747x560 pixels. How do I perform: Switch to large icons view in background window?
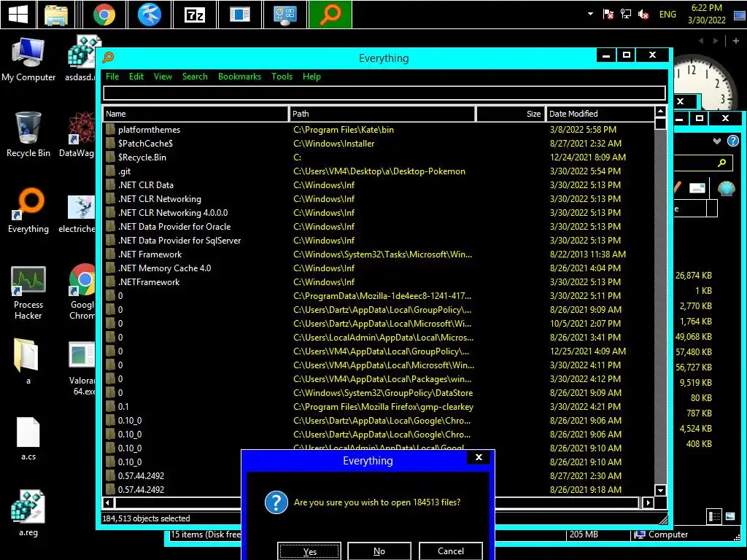[x=729, y=516]
